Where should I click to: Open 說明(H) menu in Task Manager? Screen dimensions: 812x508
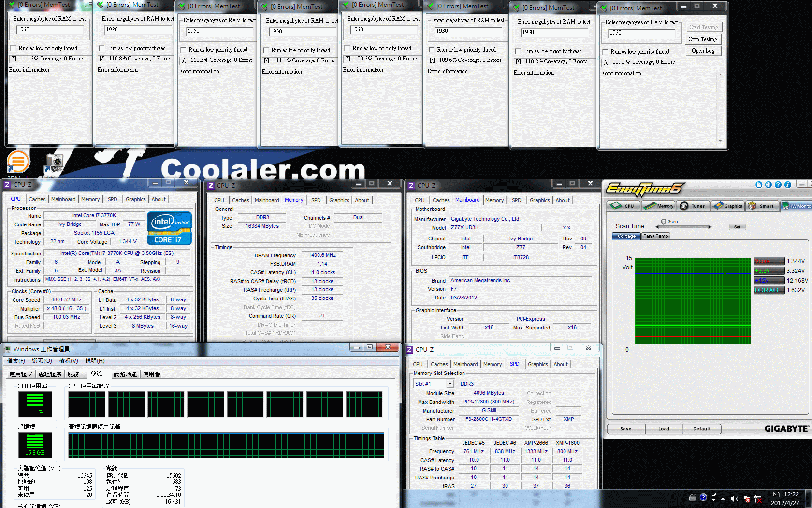click(95, 361)
